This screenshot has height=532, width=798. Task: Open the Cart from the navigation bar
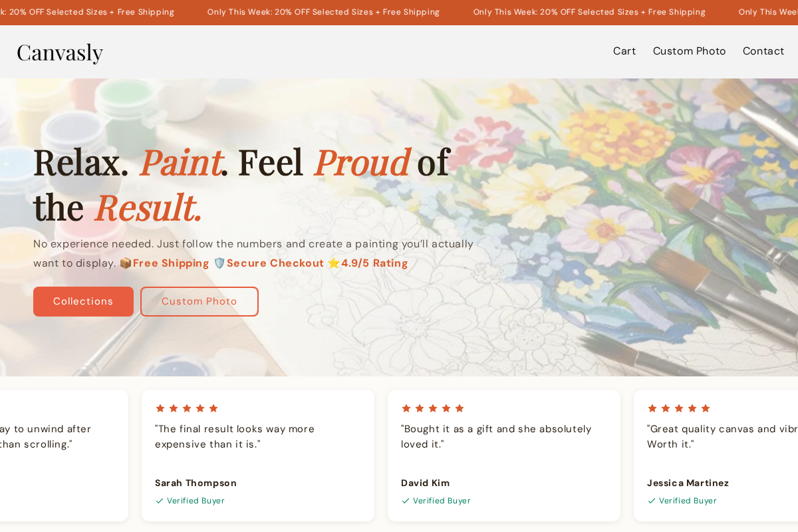[624, 51]
